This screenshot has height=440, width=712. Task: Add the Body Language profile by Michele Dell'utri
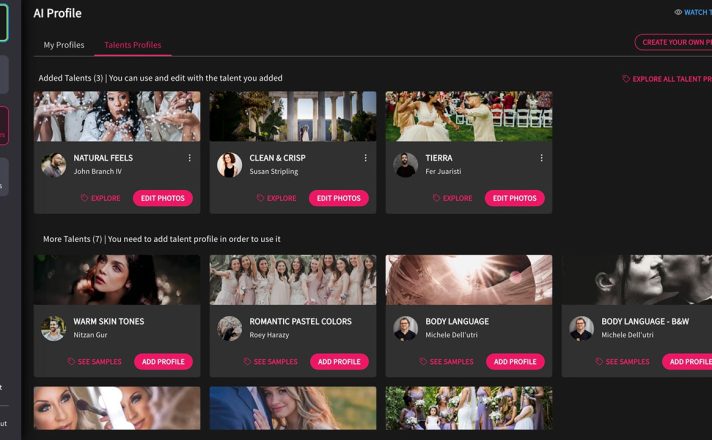pos(515,361)
